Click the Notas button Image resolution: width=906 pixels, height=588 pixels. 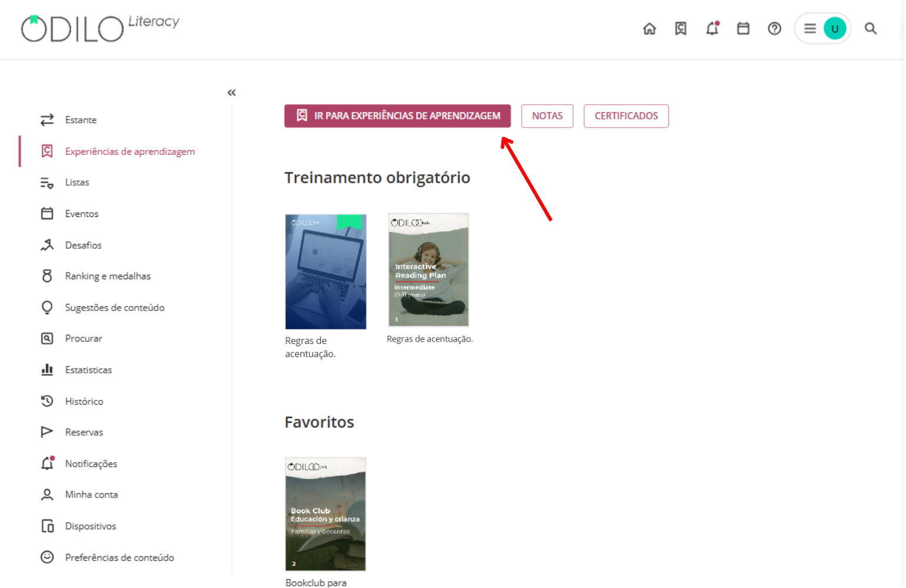click(547, 116)
